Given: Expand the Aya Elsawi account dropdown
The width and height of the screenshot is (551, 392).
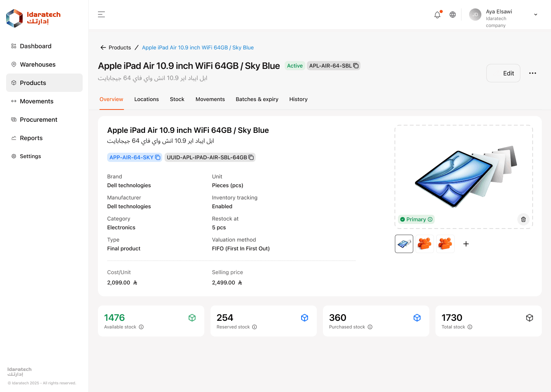Looking at the screenshot, I should (536, 15).
